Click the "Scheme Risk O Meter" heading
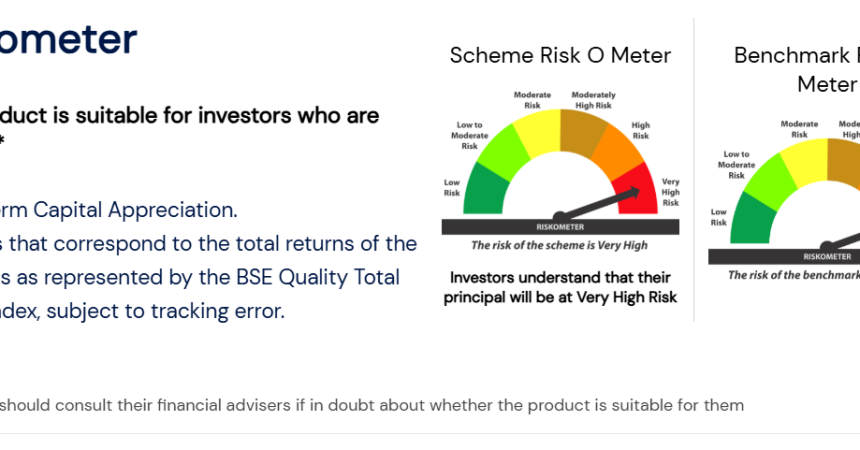 coord(560,55)
